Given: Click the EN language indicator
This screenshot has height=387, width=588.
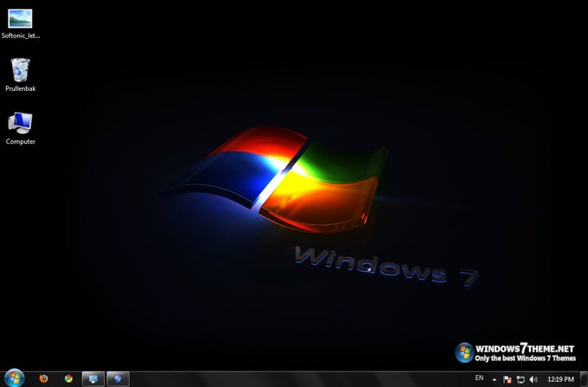Looking at the screenshot, I should tap(479, 377).
